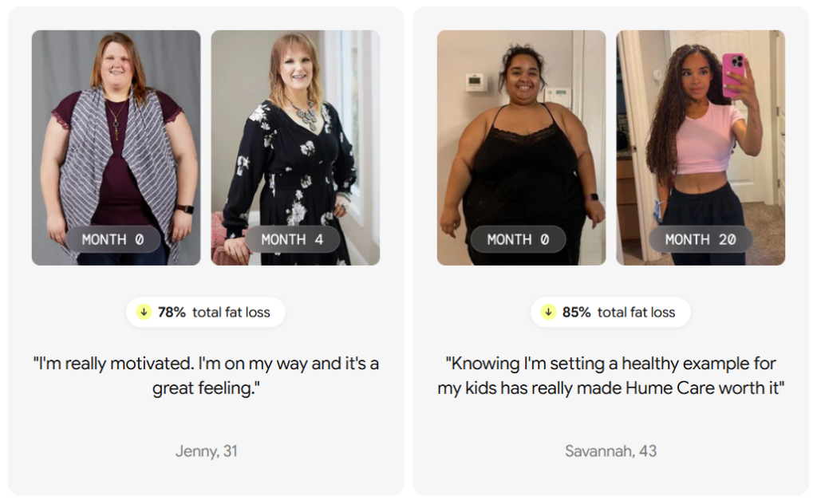
Task: Click Savannah's quote mentioning Hume Care
Action: [610, 376]
